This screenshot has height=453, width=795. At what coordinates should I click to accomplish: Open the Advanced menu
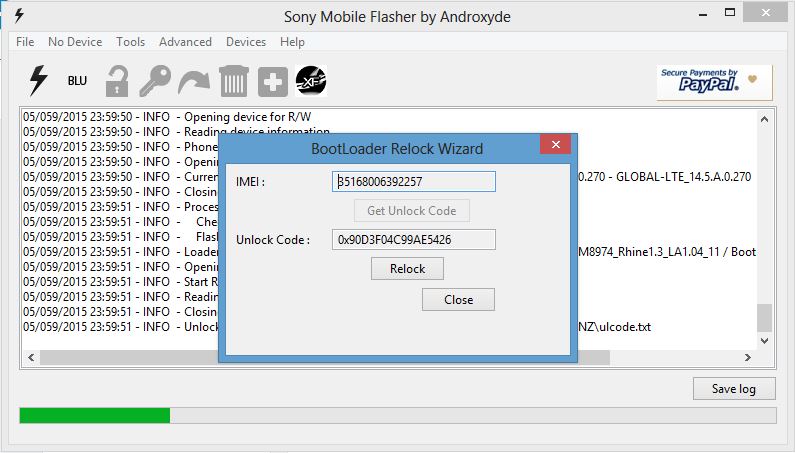pyautogui.click(x=185, y=42)
